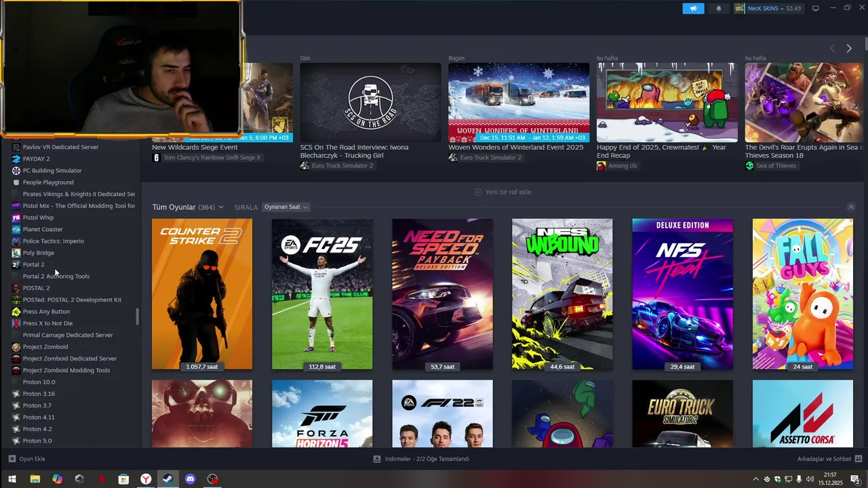This screenshot has width=868, height=488.
Task: Show hidden system tray icons
Action: pos(756,479)
